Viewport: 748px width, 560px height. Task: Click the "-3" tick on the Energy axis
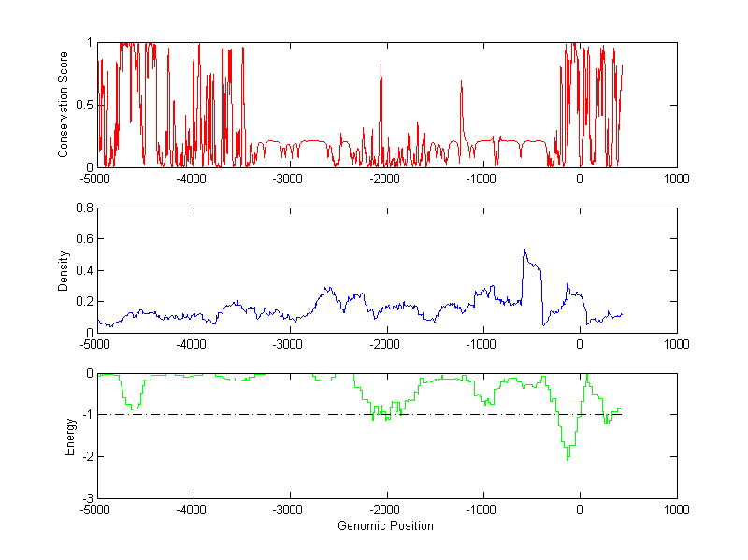tap(87, 498)
